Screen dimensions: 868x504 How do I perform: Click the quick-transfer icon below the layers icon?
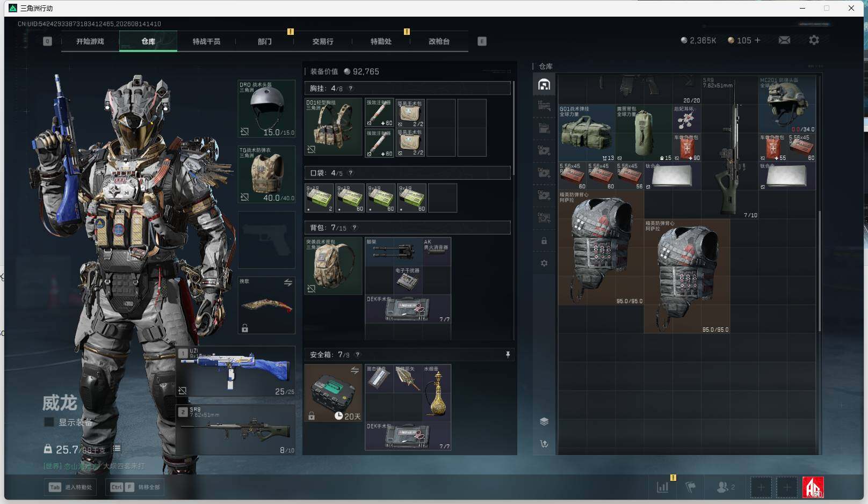pos(544,444)
